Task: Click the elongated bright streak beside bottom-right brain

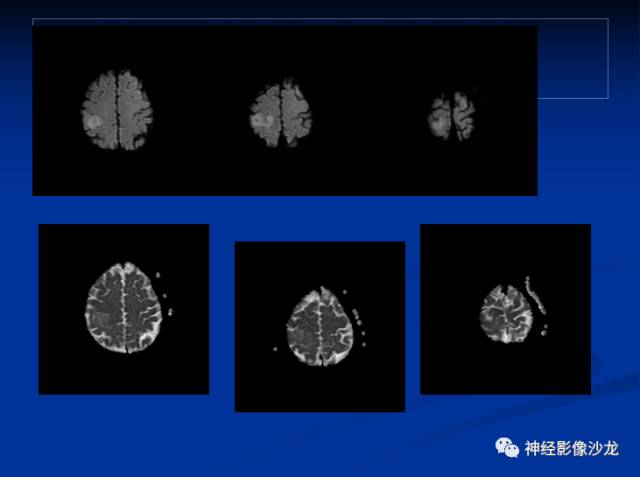Action: (535, 295)
